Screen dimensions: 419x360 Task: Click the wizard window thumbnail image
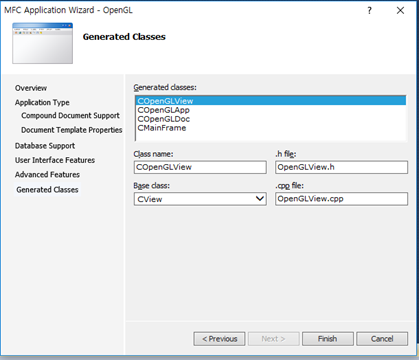(x=42, y=43)
